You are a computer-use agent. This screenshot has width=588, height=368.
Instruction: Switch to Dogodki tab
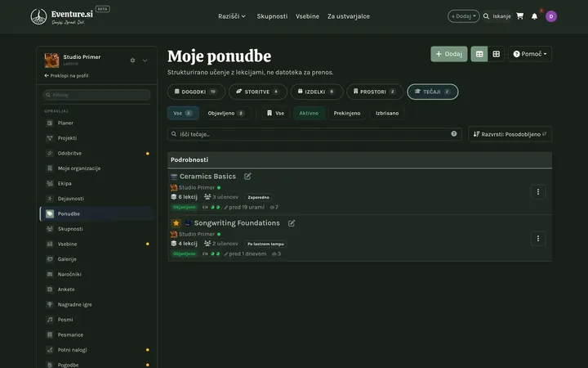point(196,92)
